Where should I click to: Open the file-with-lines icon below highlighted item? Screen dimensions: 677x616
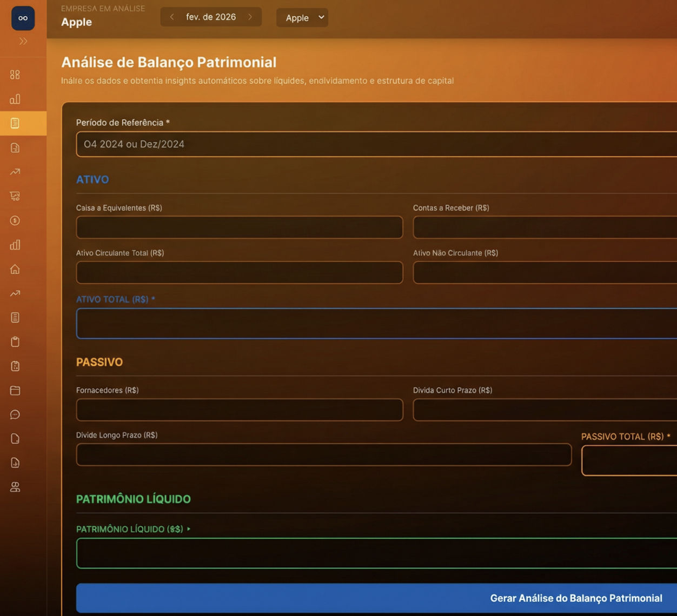coord(15,148)
